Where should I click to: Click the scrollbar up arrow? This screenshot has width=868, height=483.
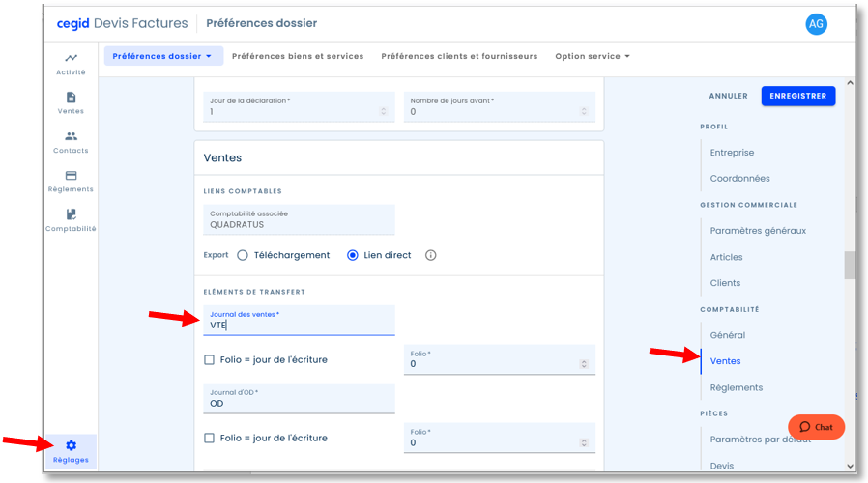[x=851, y=83]
